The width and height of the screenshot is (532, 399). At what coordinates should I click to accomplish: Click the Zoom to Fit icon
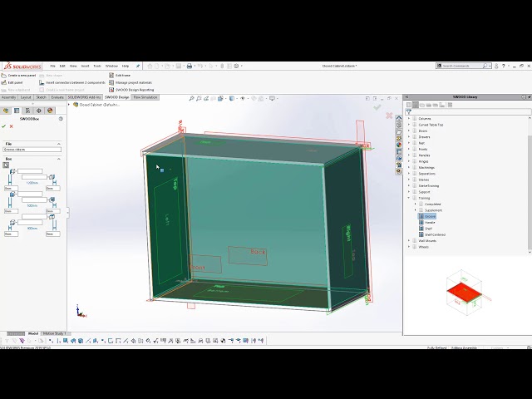191,98
